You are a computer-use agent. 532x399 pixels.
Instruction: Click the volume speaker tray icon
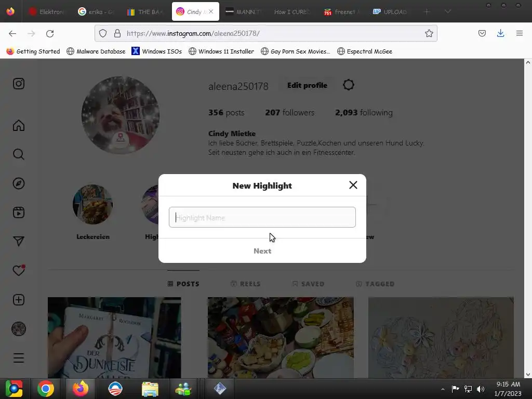[481, 389]
